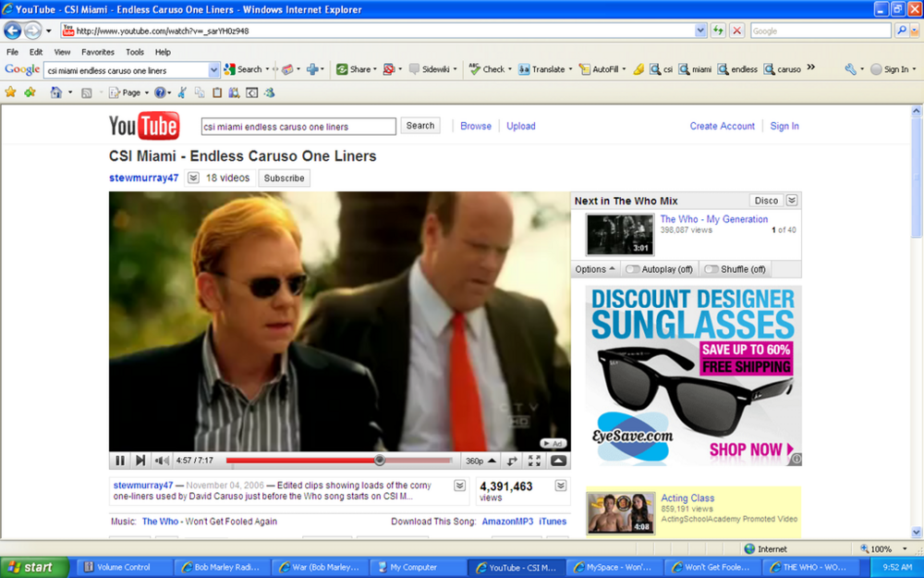Open the Tools menu

point(135,52)
